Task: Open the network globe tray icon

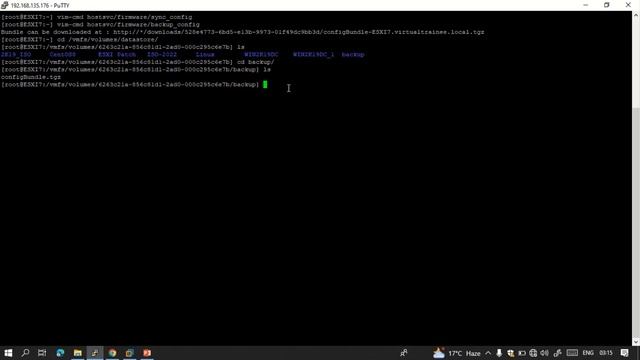Action: pyautogui.click(x=533, y=353)
